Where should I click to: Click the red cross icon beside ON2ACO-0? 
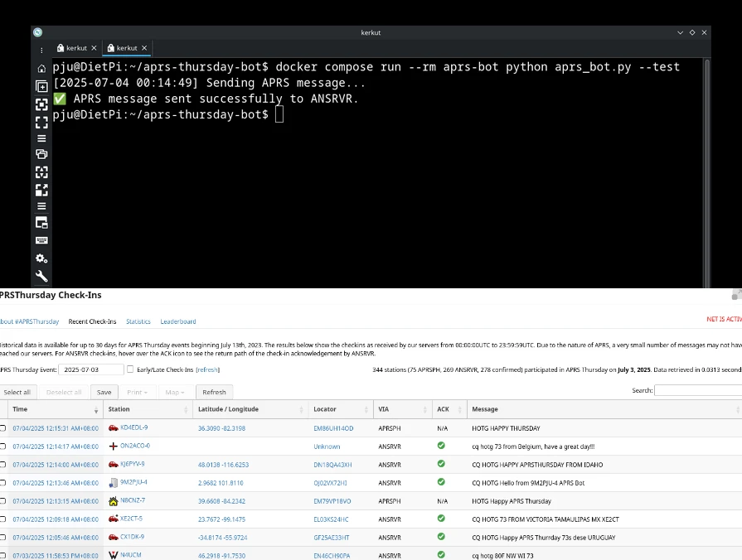coord(113,446)
